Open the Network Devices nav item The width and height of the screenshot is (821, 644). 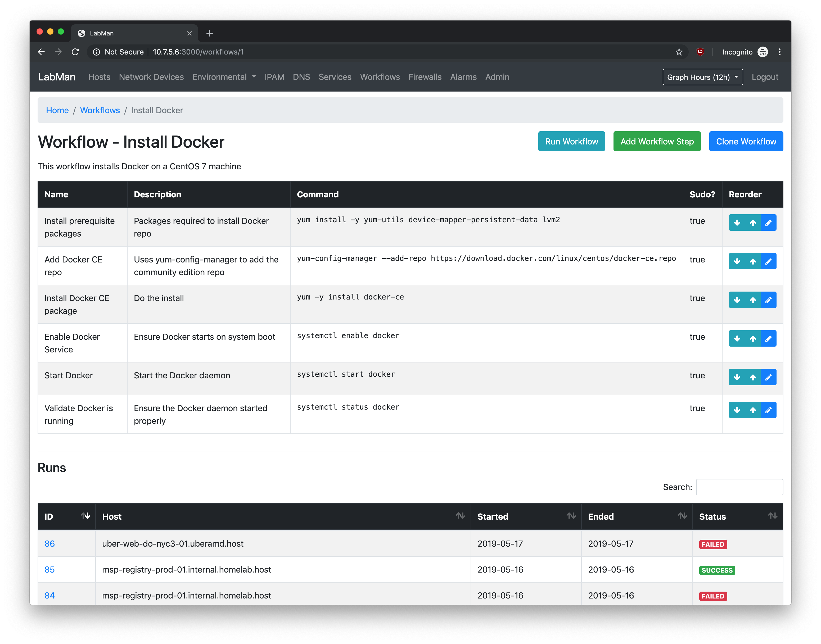(151, 77)
